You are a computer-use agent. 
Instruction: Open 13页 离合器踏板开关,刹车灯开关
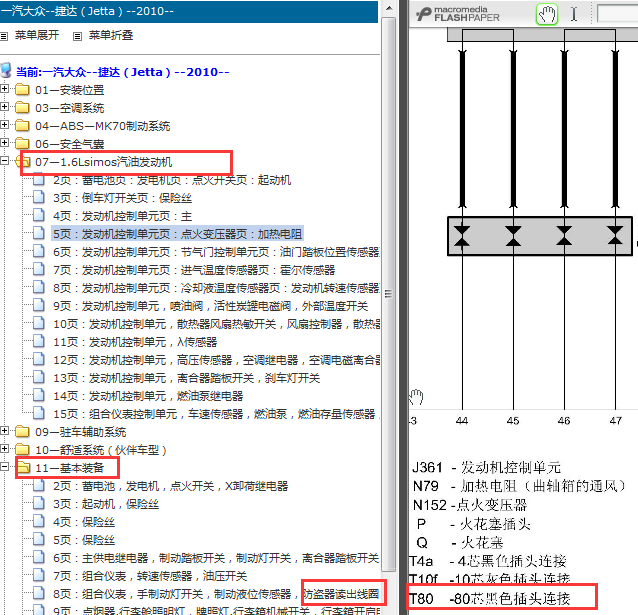pos(186,378)
